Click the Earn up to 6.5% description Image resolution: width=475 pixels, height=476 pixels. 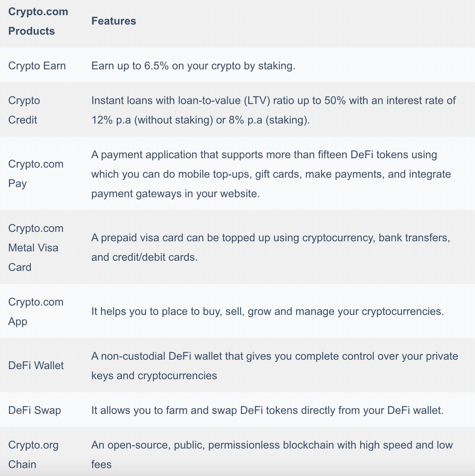[x=193, y=66]
